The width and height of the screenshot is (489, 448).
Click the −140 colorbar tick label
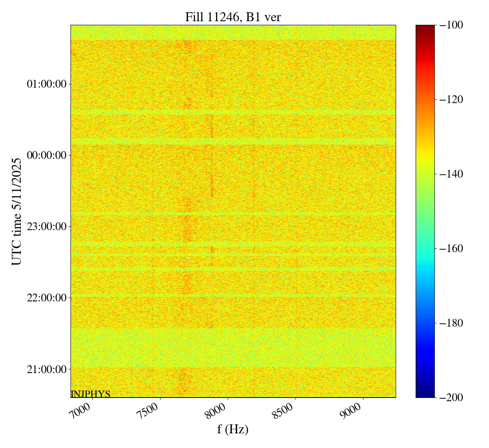click(451, 174)
